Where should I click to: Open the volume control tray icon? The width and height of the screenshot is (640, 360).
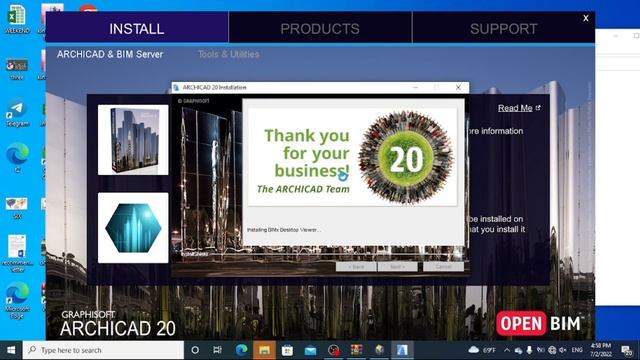[563, 350]
